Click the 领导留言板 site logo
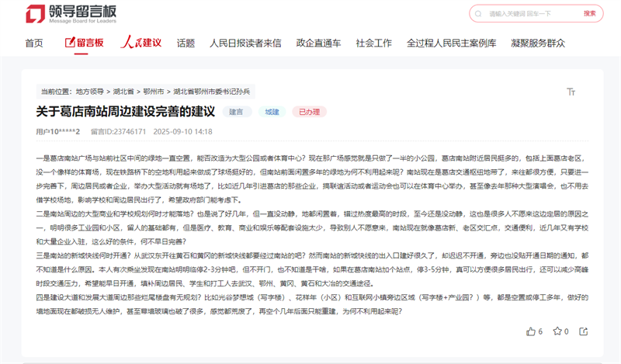 click(x=71, y=14)
